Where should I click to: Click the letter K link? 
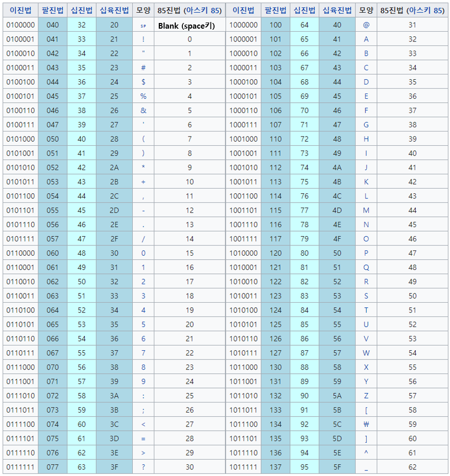click(366, 182)
